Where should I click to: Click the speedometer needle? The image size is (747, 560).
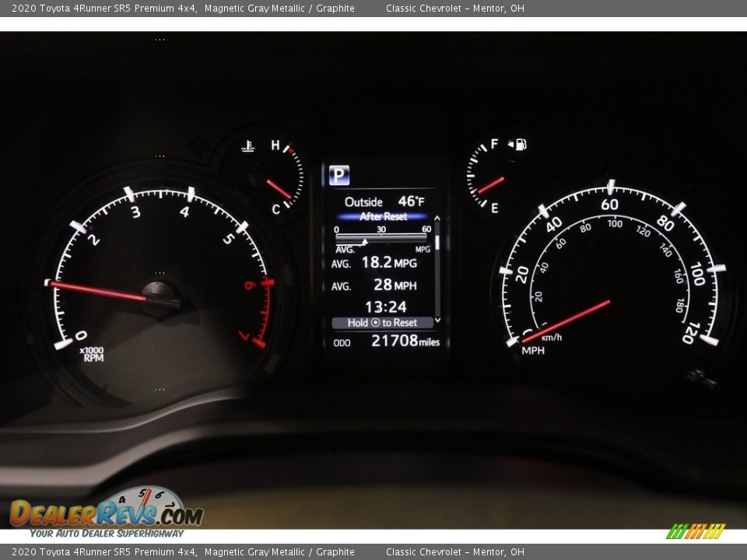point(566,321)
